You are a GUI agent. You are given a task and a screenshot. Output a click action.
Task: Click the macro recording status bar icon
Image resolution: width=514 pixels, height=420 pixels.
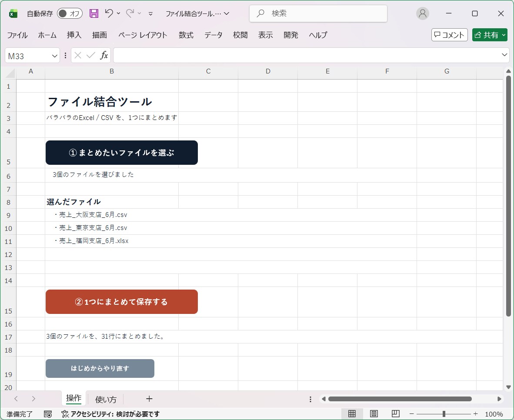[48, 414]
